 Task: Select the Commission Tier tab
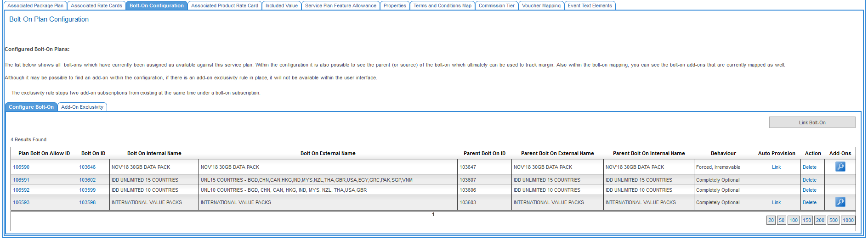tap(496, 6)
